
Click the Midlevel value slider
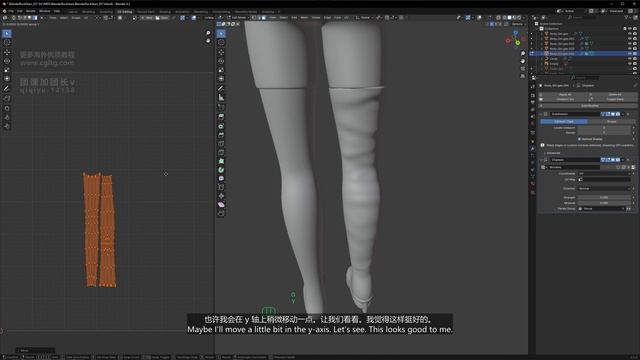pyautogui.click(x=604, y=203)
